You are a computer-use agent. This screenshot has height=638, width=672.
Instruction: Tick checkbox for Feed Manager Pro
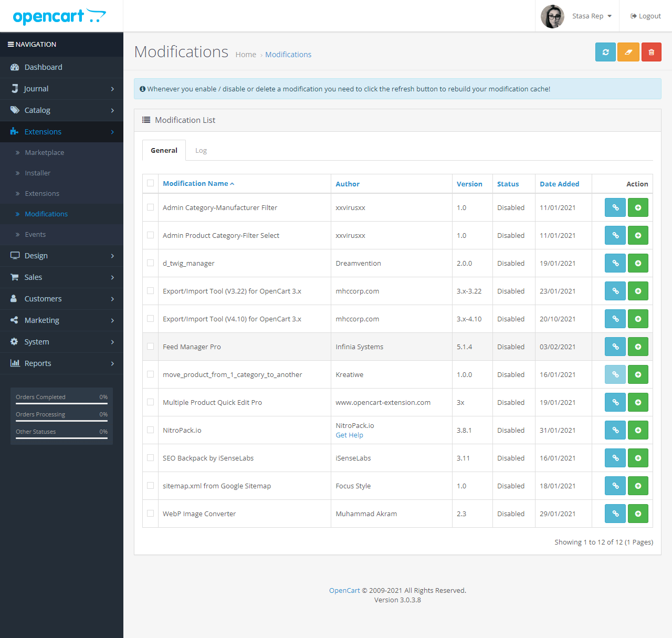click(151, 347)
